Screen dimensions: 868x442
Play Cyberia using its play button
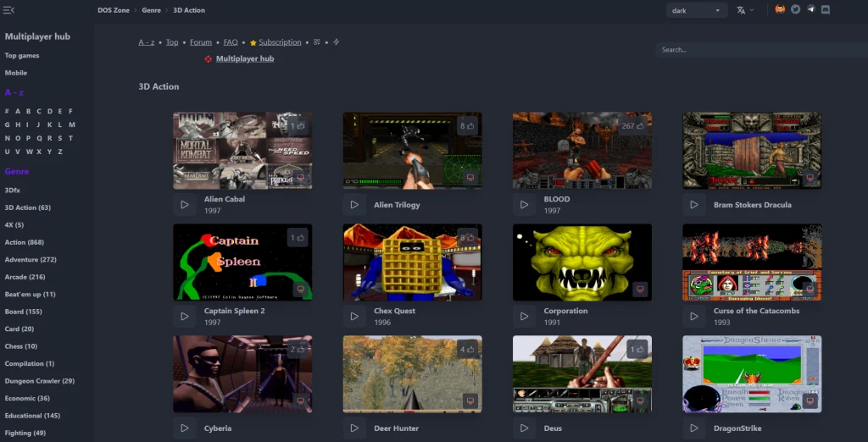point(185,428)
